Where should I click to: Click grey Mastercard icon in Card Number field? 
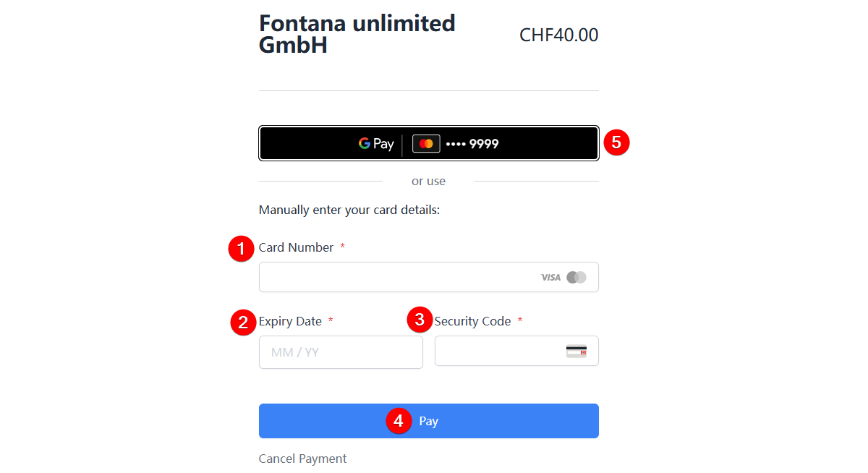coord(576,277)
